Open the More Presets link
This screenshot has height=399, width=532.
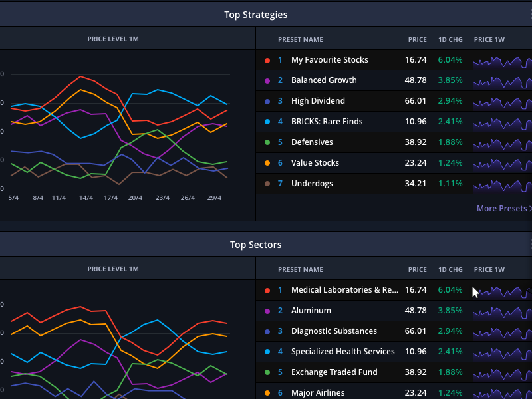(x=504, y=209)
